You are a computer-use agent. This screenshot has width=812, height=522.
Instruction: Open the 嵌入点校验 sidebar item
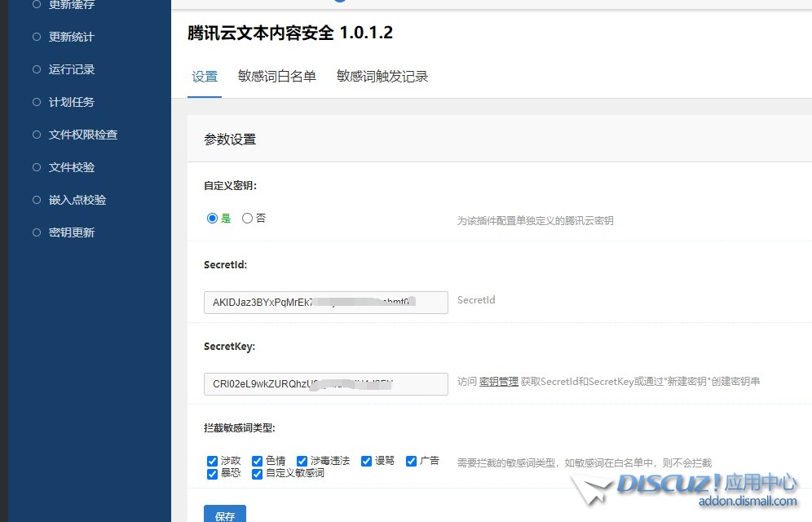click(76, 199)
